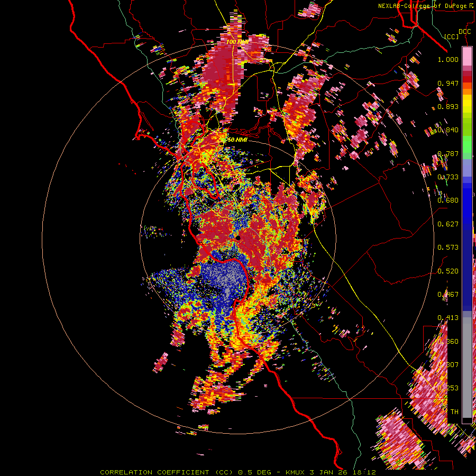Click the light pink swatch atop the color bar
The height and width of the screenshot is (476, 476).
pos(467,56)
